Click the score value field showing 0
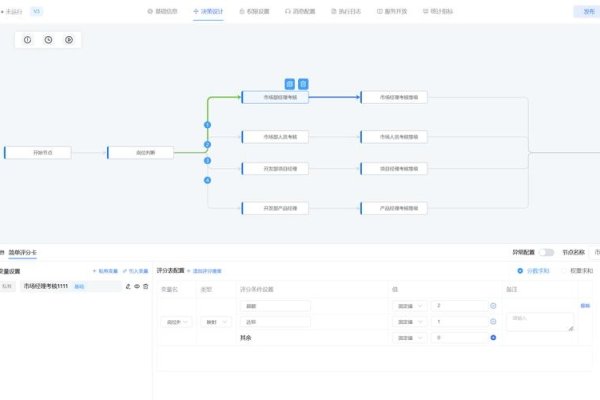The image size is (600, 400). pos(460,338)
